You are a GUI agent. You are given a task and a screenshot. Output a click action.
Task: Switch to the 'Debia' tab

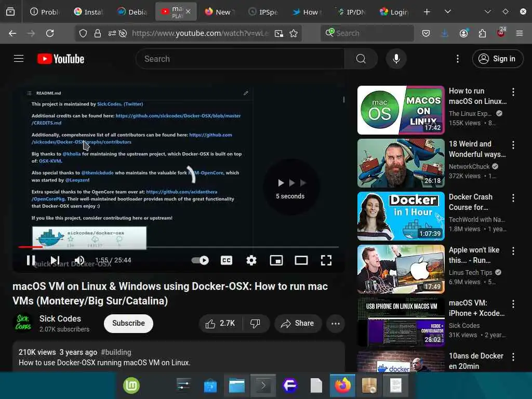pos(132,12)
